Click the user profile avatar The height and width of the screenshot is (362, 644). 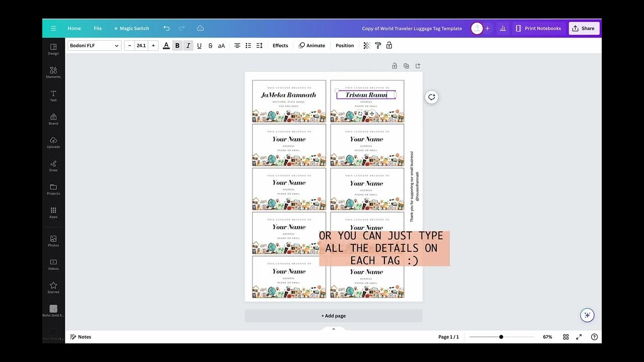click(x=476, y=29)
